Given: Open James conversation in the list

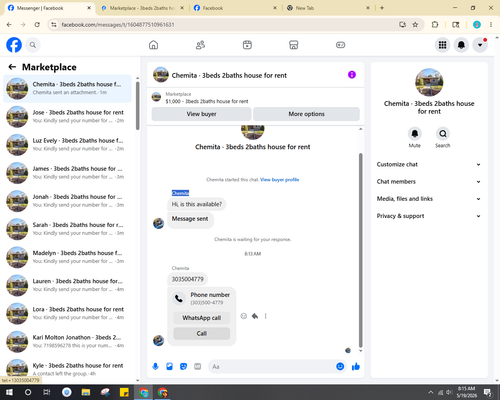Looking at the screenshot, I should (x=67, y=173).
